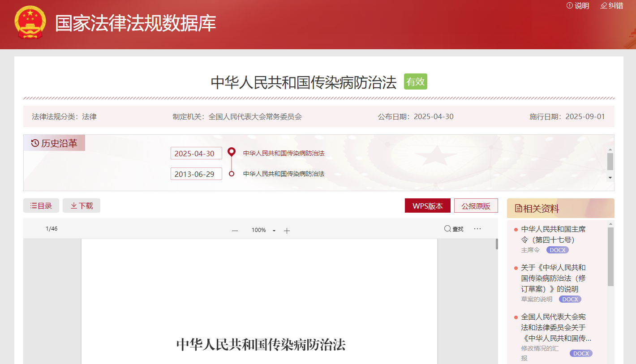
Task: Open 中华人民共和国主席令（第四十七号） document
Action: [x=553, y=234]
